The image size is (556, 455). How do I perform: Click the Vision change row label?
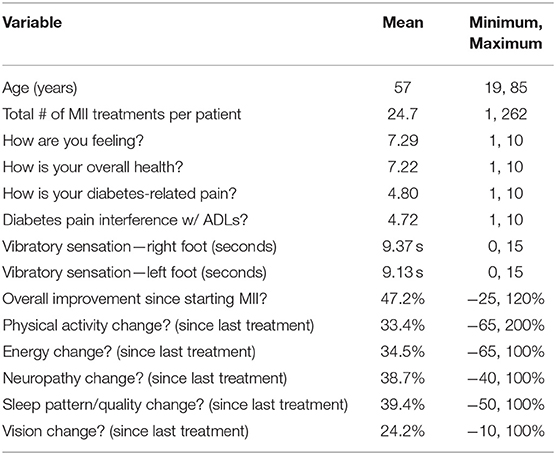[x=126, y=431]
